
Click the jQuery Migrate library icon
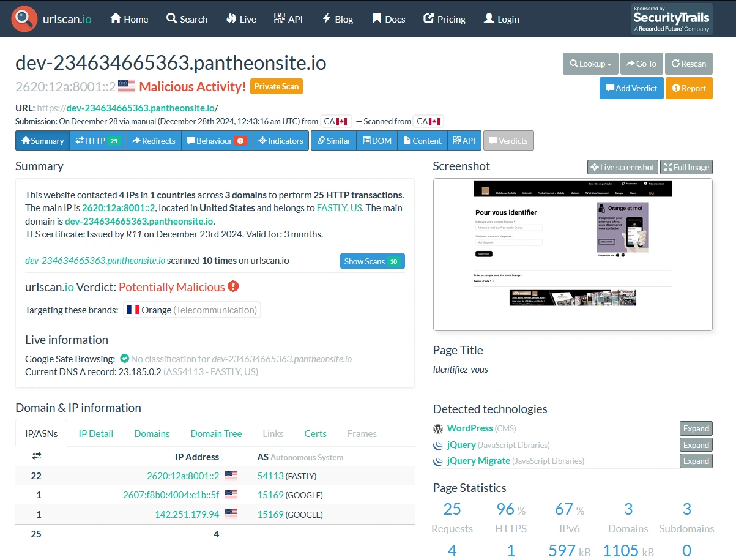[x=438, y=461]
